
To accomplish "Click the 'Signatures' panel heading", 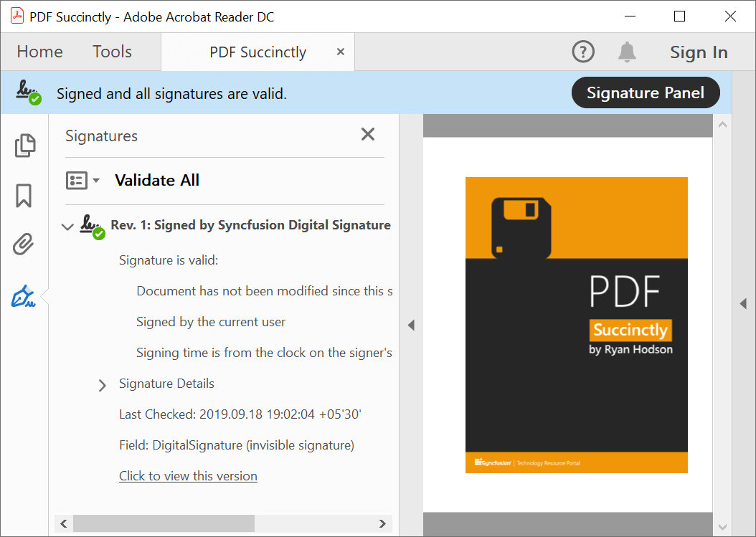I will pyautogui.click(x=101, y=136).
